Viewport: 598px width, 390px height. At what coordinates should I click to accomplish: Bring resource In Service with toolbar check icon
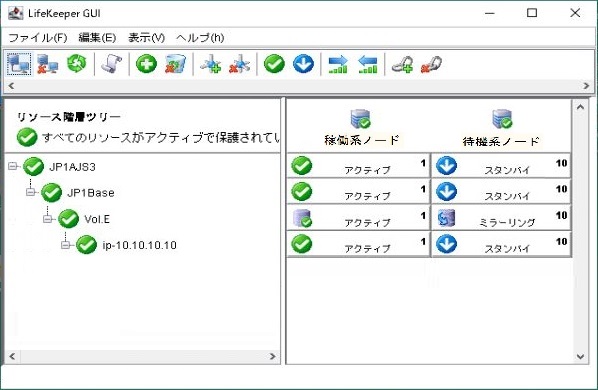click(x=275, y=64)
